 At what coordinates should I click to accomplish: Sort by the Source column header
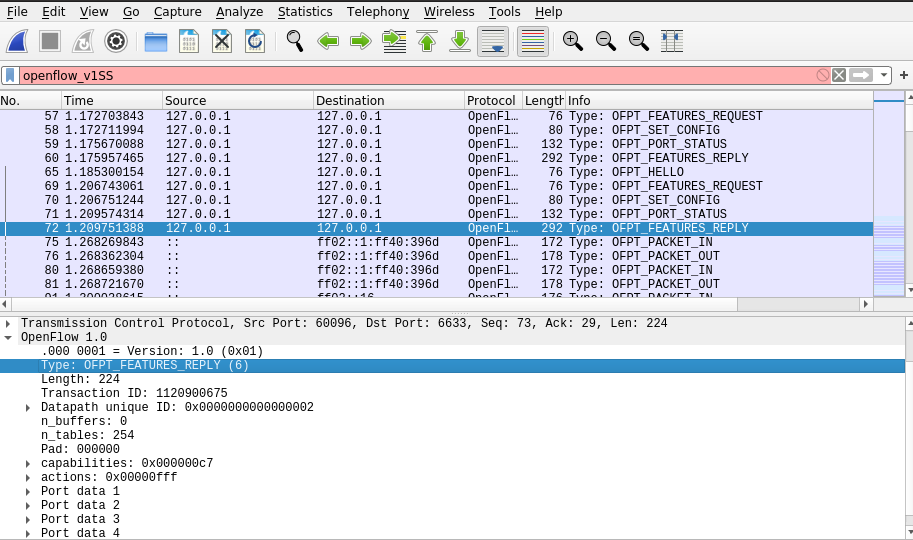point(238,100)
